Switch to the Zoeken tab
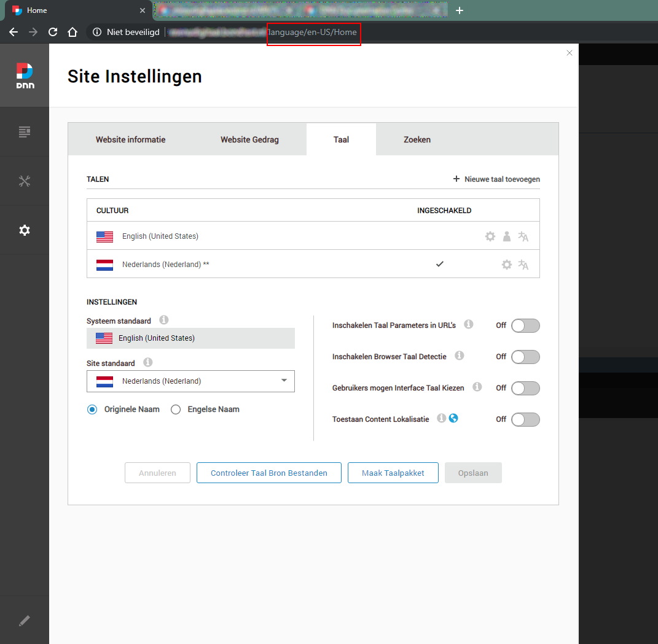Screen dimensions: 658x644 pos(417,139)
